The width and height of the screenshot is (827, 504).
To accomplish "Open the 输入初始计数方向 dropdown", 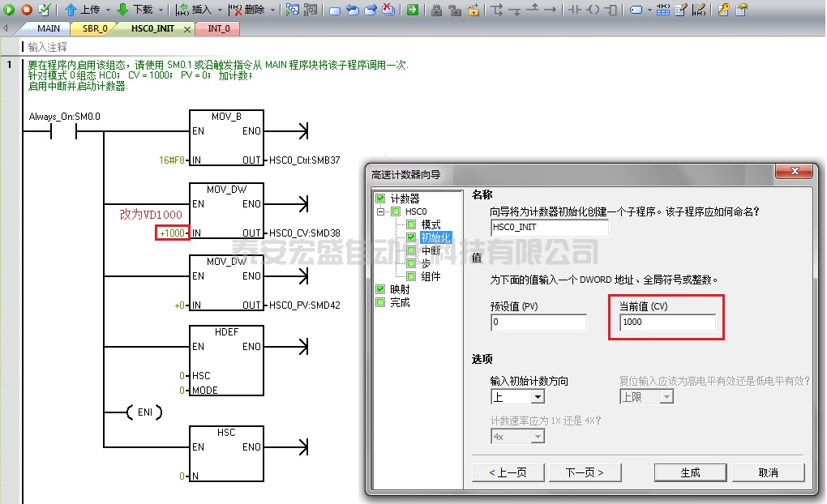I will [537, 397].
